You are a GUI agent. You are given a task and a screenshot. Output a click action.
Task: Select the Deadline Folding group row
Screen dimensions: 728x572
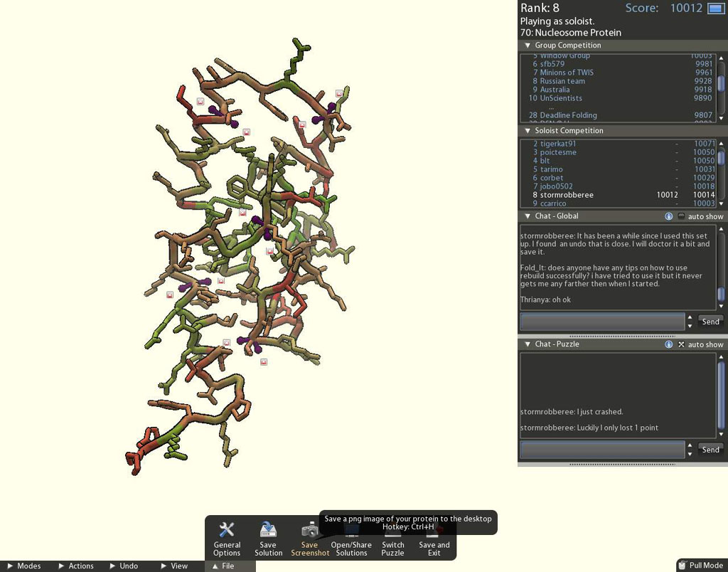(618, 115)
